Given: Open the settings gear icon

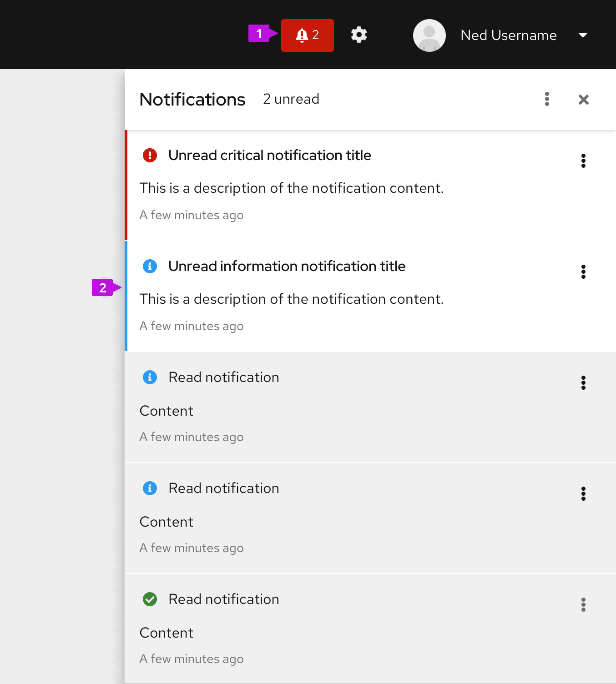Looking at the screenshot, I should [x=359, y=35].
